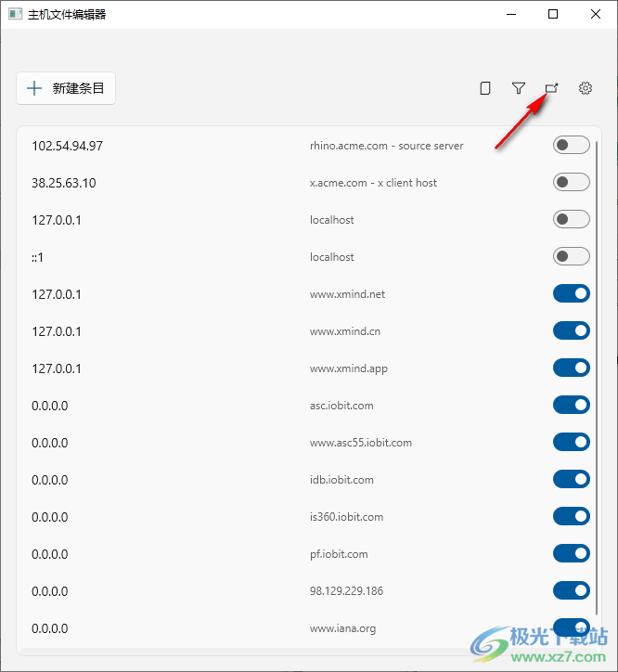Close the hosts file editor window
The image size is (618, 672).
point(596,14)
